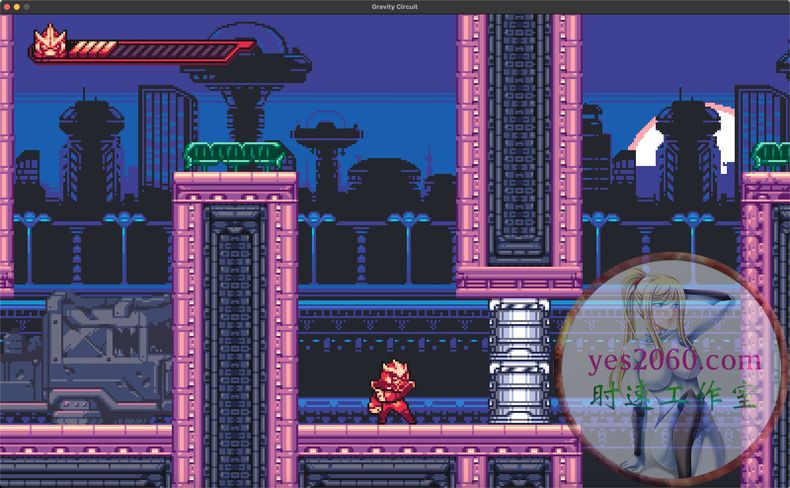Close the Gravity Circuit window
The image size is (790, 488).
click(x=6, y=6)
